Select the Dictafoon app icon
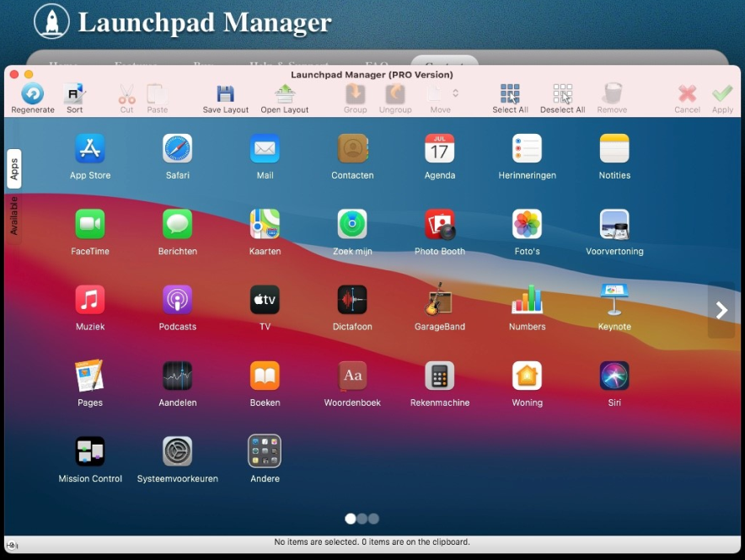The height and width of the screenshot is (560, 745). coord(352,300)
